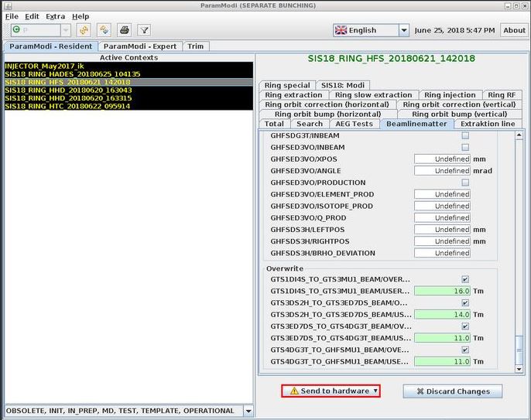The image size is (531, 420).
Task: Click the About button
Action: pyautogui.click(x=514, y=30)
